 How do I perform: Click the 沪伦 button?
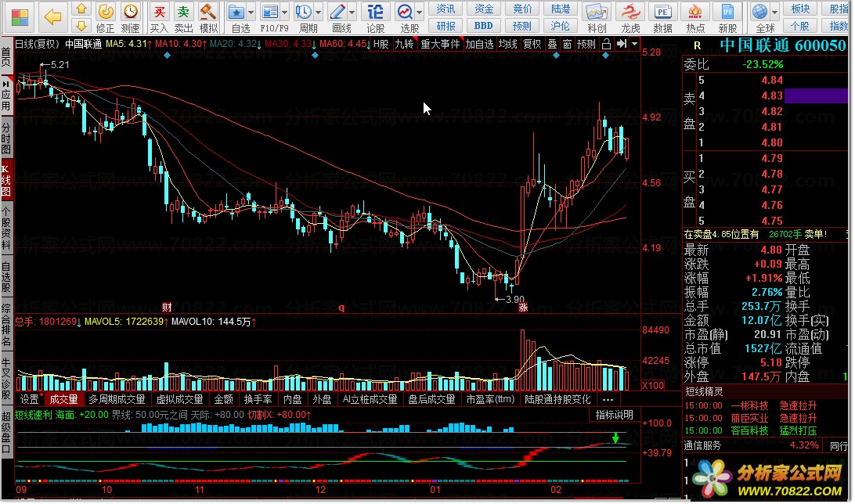click(x=560, y=26)
